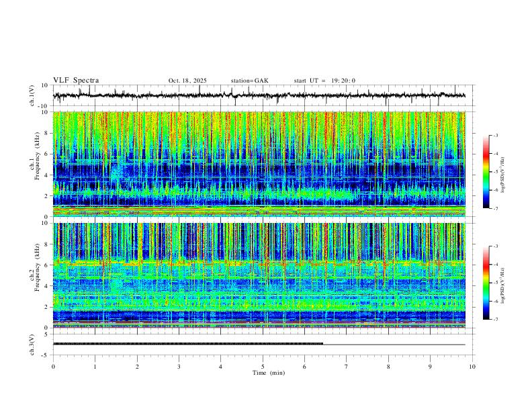This screenshot has width=532, height=411.
Task: Click the "ch.3(V)" axis label
Action: pos(32,345)
